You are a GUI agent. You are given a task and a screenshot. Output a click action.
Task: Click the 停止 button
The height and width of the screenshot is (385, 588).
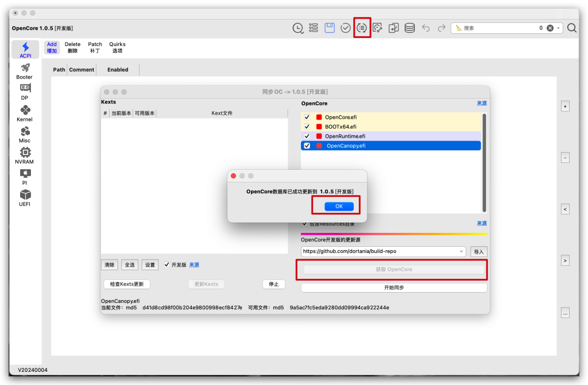point(274,284)
